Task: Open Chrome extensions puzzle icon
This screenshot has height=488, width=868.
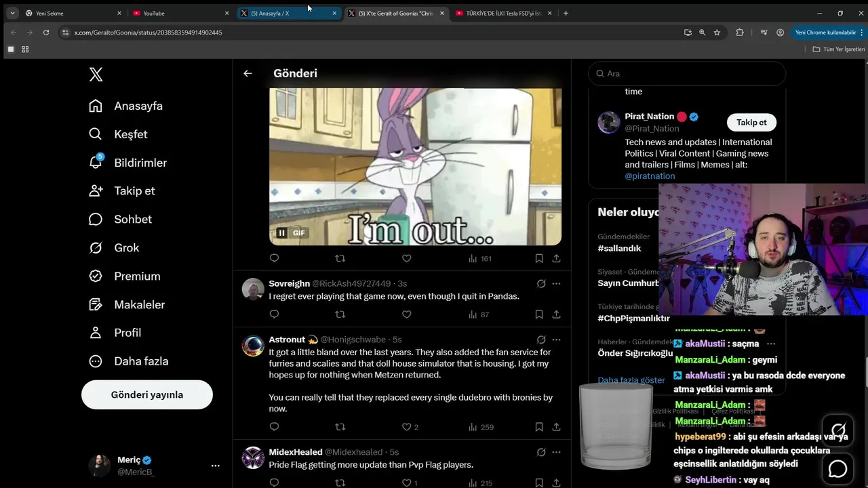Action: (740, 32)
